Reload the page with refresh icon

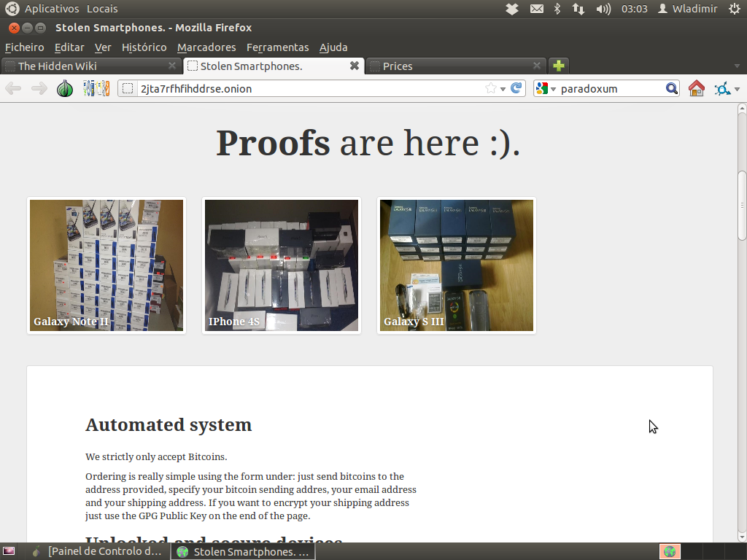pyautogui.click(x=516, y=88)
